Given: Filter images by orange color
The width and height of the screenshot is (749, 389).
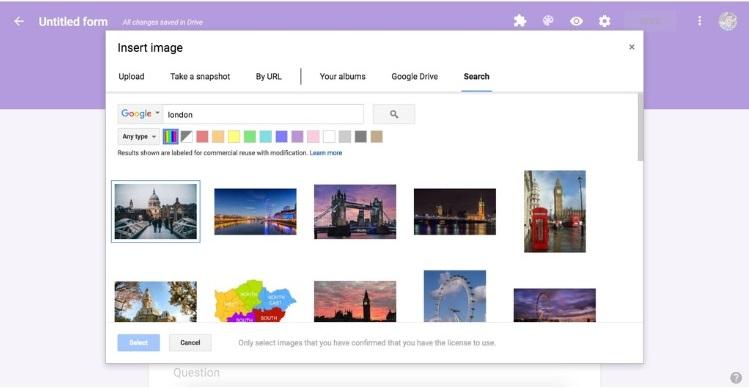Looking at the screenshot, I should click(218, 137).
